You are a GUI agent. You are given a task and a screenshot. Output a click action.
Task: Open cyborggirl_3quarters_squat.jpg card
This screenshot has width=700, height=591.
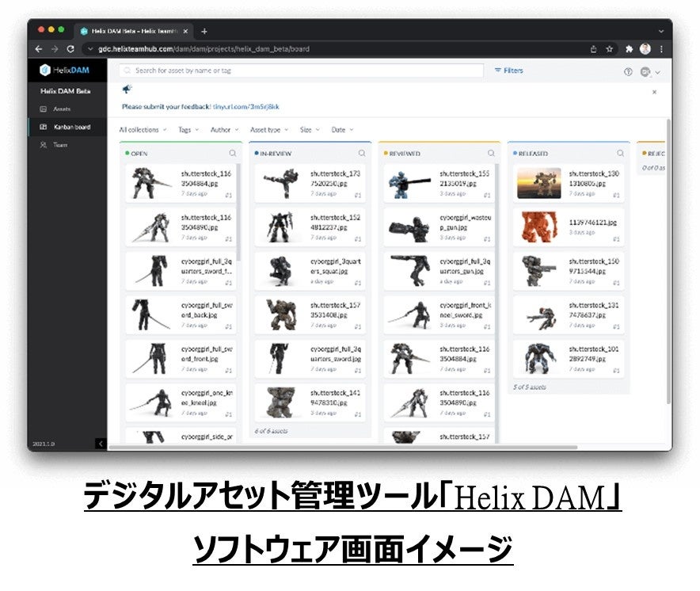[x=310, y=271]
